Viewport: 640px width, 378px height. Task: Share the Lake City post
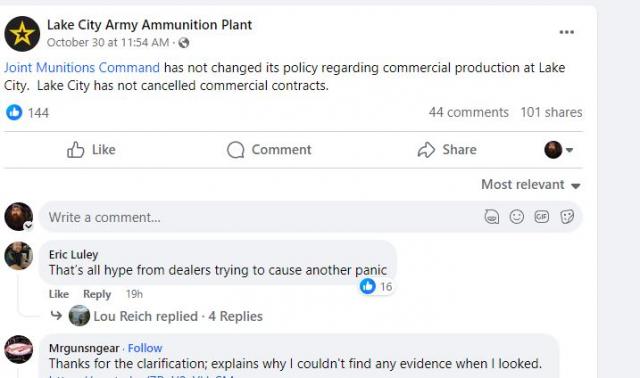coord(447,150)
